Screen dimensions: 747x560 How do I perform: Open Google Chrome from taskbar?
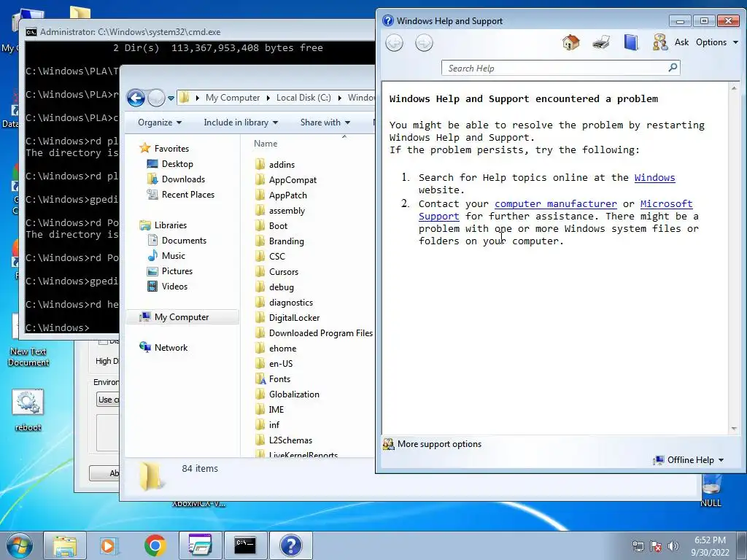(155, 545)
